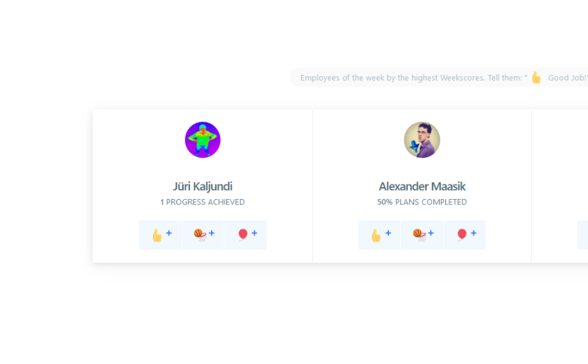
Task: Click the "50% PLANS COMPLETED" label
Action: [422, 202]
